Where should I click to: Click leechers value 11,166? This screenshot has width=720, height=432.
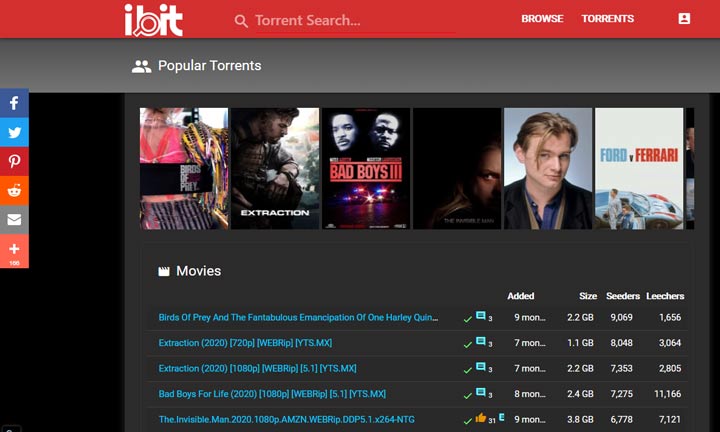pos(667,394)
